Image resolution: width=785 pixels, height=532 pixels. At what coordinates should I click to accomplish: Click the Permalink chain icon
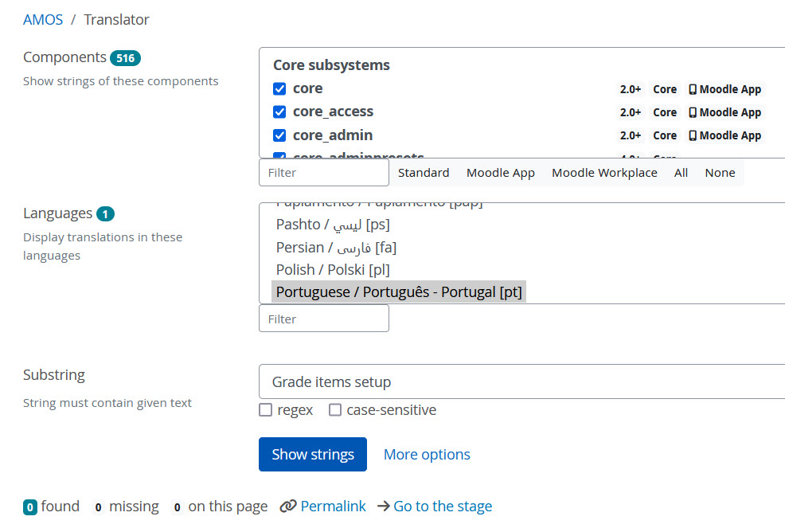coord(288,506)
